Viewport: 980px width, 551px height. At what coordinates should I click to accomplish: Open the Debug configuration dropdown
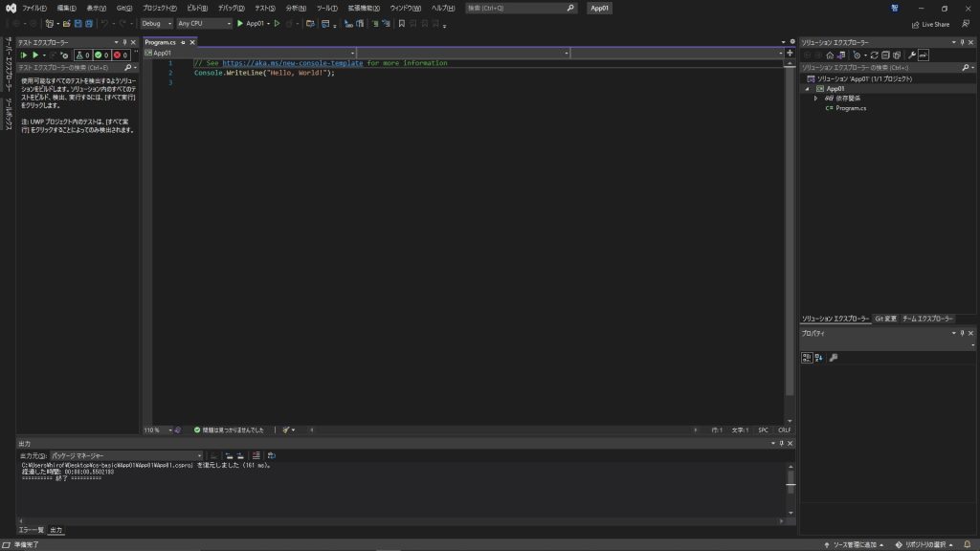(x=156, y=23)
